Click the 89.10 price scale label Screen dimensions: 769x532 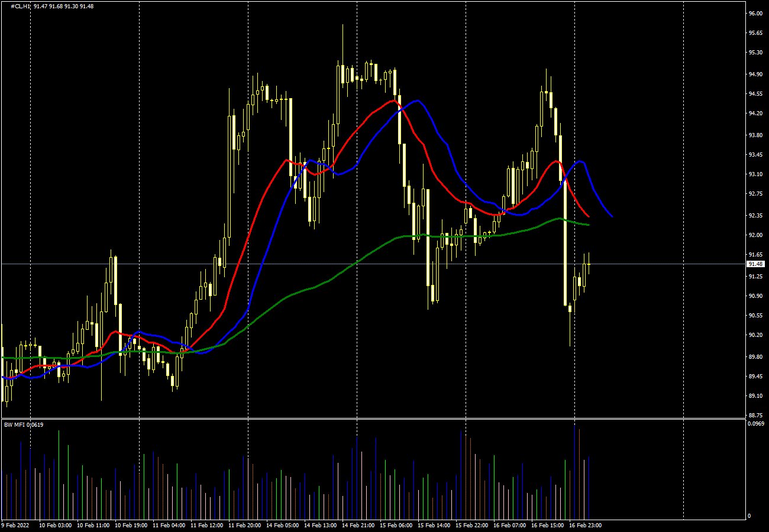click(x=755, y=396)
